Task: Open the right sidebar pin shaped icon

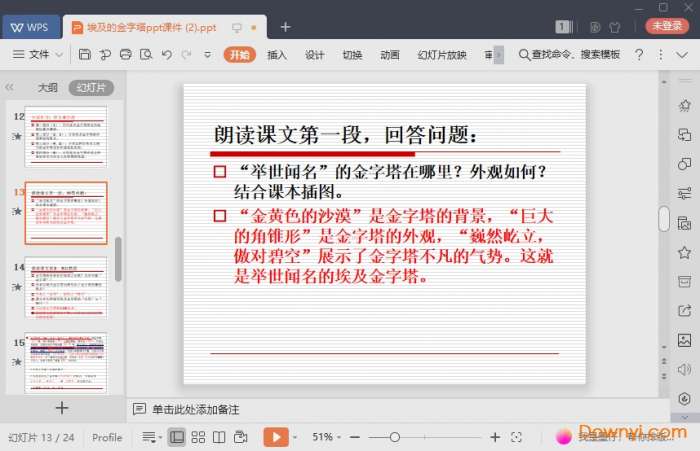Action: [x=684, y=105]
